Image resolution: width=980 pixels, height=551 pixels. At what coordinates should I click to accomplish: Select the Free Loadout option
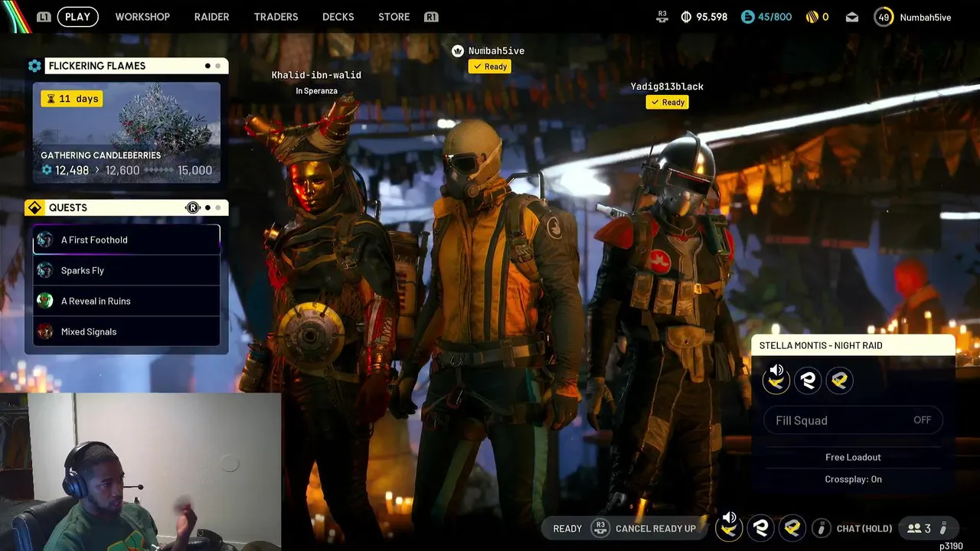tap(853, 457)
